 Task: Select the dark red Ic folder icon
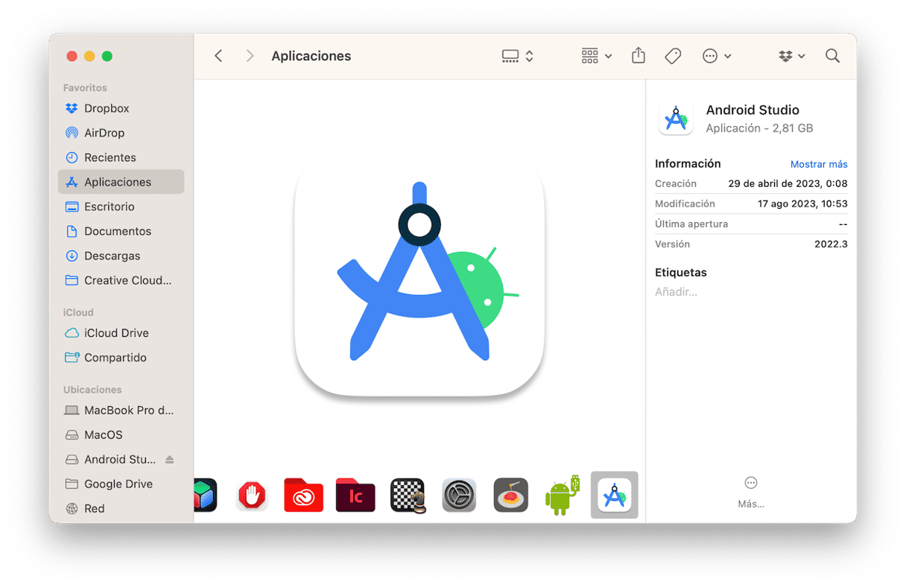(355, 495)
